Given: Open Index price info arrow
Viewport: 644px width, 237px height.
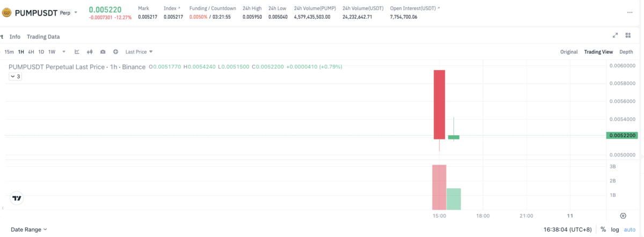Looking at the screenshot, I should (180, 9).
